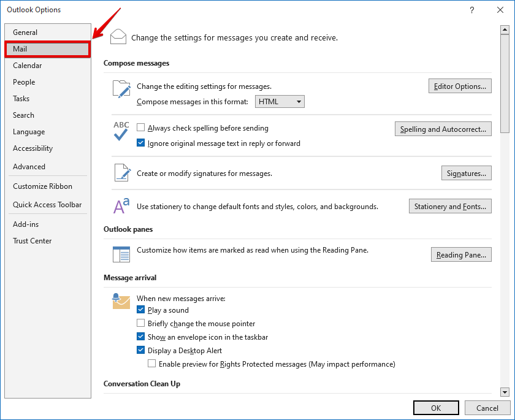The width and height of the screenshot is (515, 420).
Task: Click the Reading Pane layout icon
Action: pyautogui.click(x=121, y=254)
